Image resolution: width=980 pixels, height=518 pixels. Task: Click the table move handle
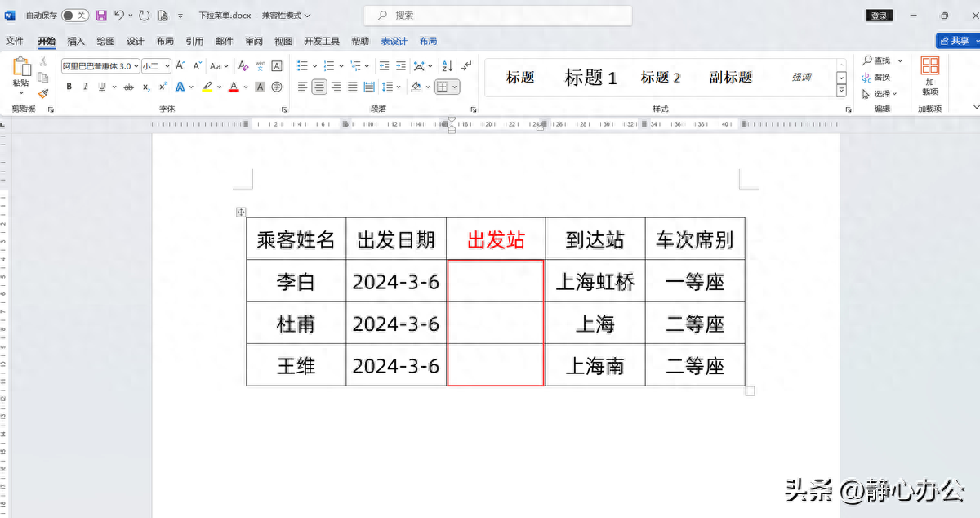241,212
